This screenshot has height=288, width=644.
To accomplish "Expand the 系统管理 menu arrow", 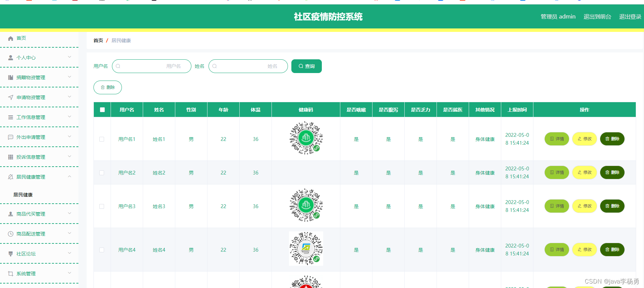I will (70, 273).
